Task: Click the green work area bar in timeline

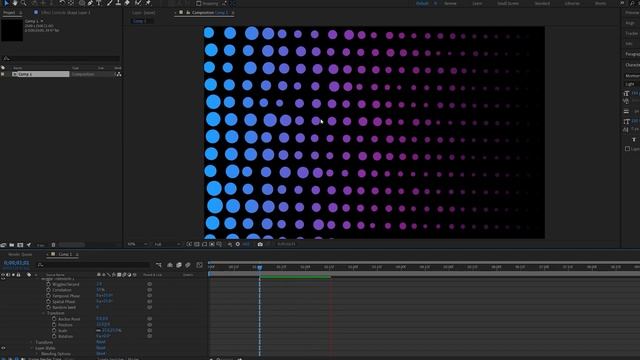Action: click(295, 277)
